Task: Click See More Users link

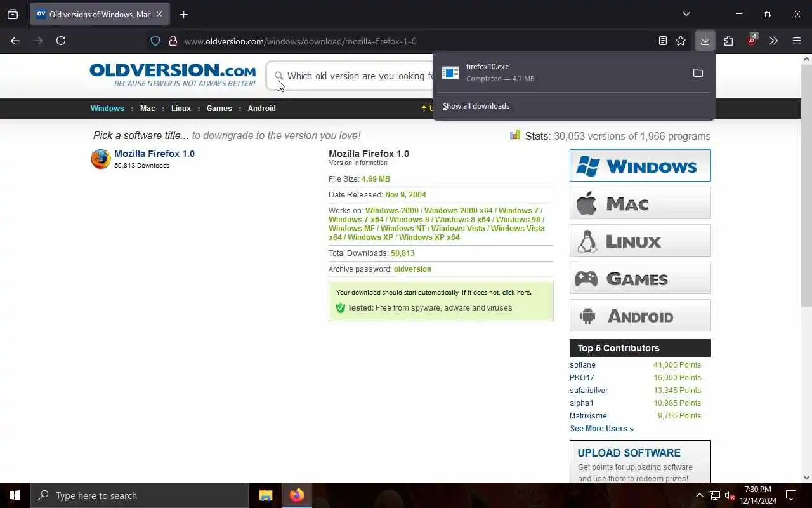Action: (601, 429)
